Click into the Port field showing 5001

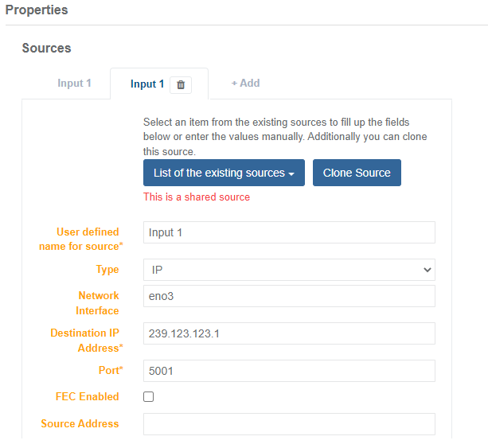coord(289,371)
